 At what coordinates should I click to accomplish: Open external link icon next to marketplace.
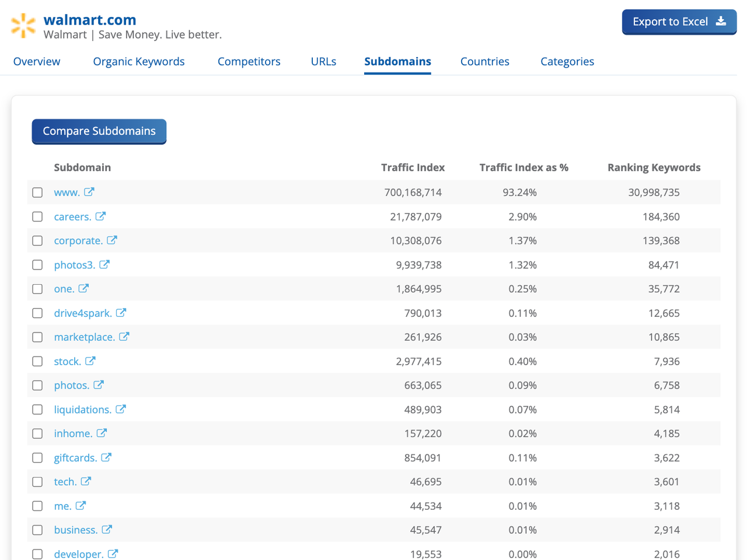pos(124,337)
